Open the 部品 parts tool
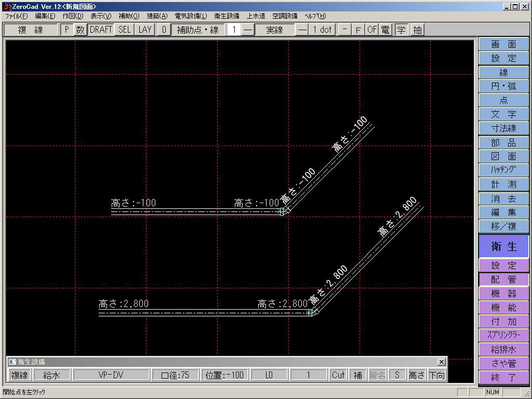Viewport: 532px width, 399px height. (503, 142)
